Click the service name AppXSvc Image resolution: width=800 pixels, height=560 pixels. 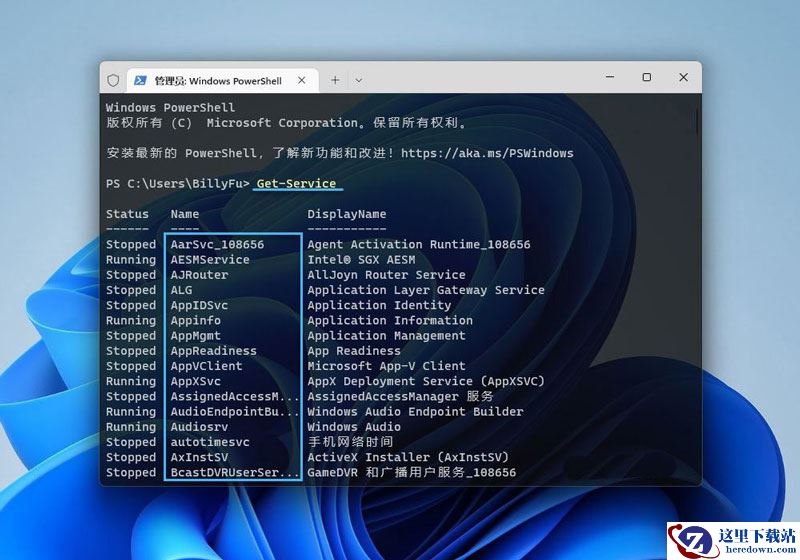pyautogui.click(x=195, y=381)
